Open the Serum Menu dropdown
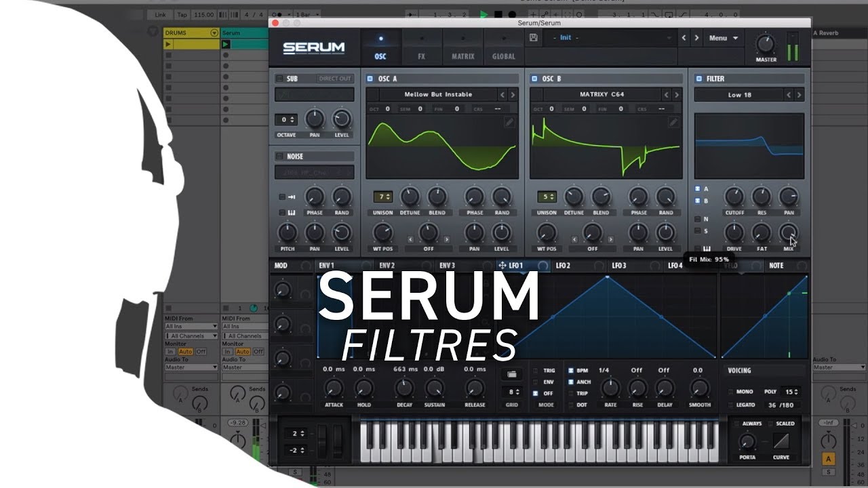The image size is (868, 488). [x=724, y=38]
